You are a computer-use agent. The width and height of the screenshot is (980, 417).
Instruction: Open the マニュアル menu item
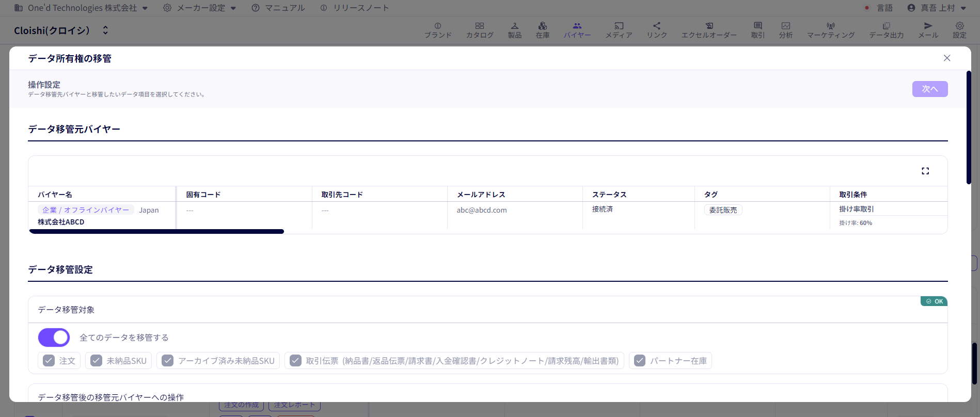[278, 8]
